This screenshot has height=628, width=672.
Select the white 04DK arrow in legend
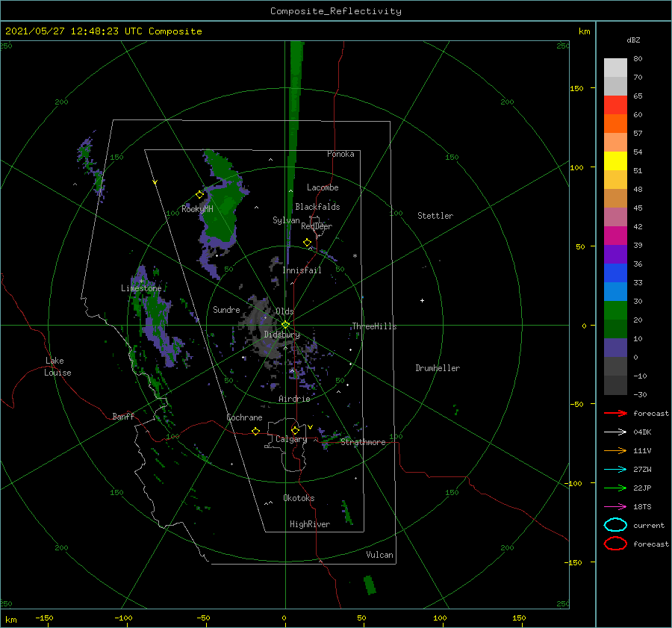click(x=615, y=432)
